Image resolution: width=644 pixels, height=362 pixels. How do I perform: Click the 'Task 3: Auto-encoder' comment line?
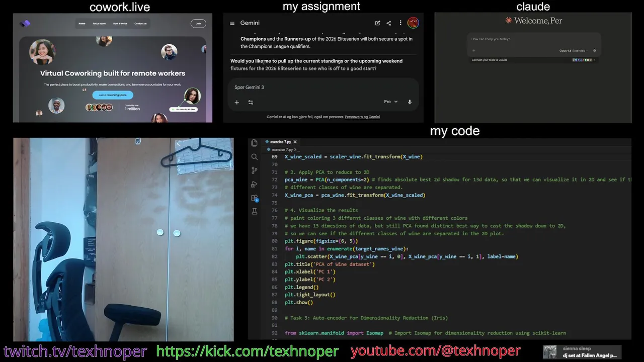(366, 318)
